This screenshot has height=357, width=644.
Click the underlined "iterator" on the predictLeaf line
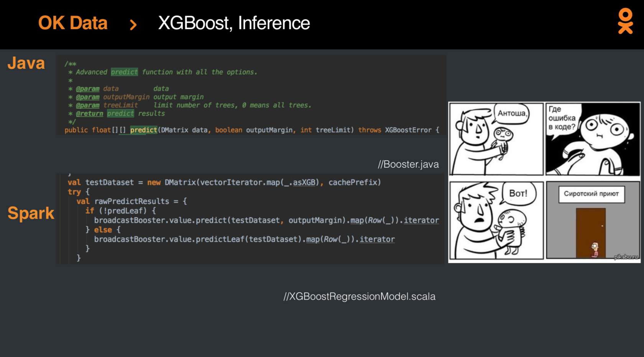[377, 239]
